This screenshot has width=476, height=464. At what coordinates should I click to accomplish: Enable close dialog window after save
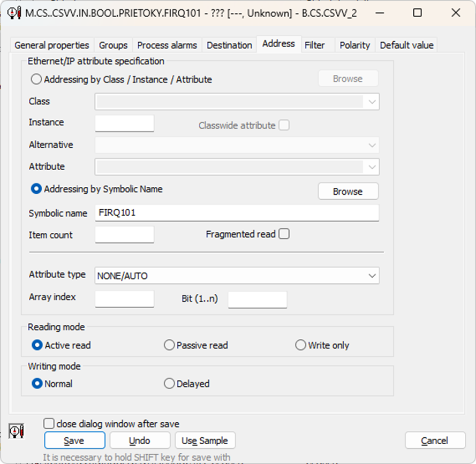tap(49, 424)
